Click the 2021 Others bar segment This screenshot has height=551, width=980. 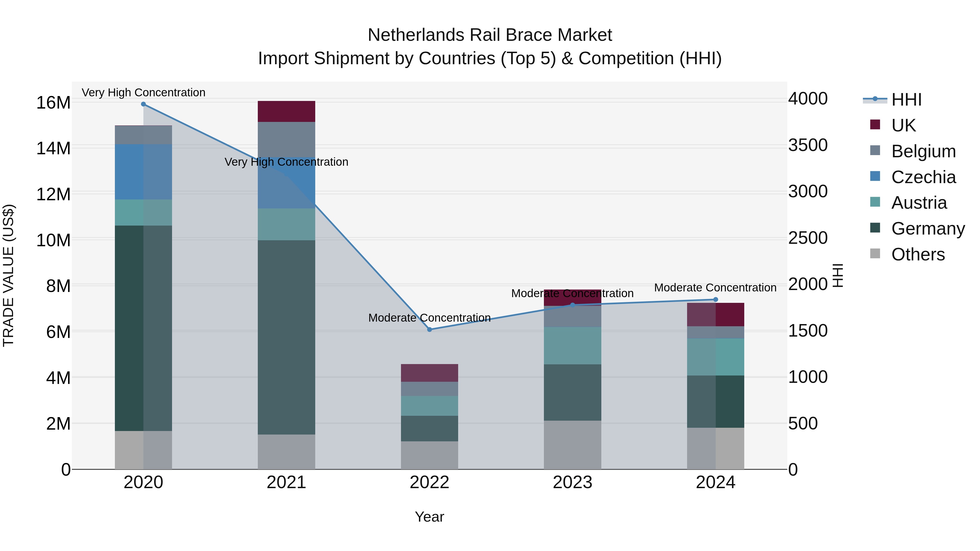coord(286,452)
